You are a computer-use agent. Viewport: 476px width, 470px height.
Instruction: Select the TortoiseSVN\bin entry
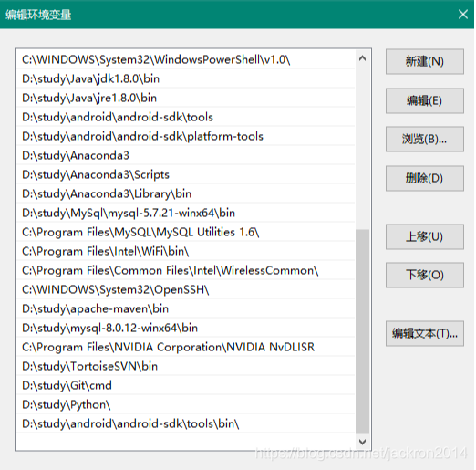pos(185,366)
